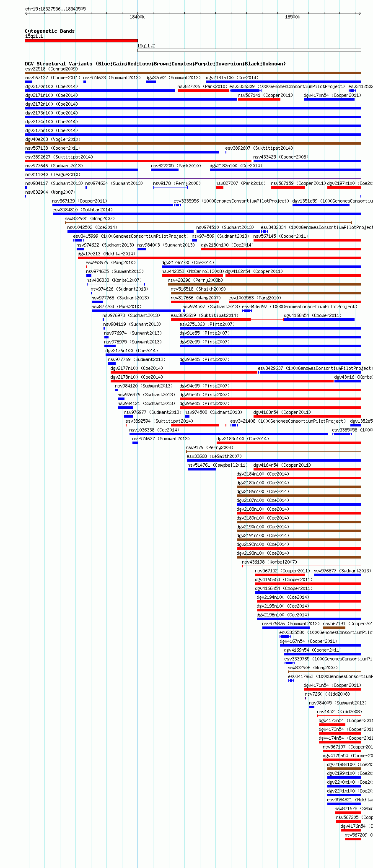
Task: Open variant esv993979 (Pang2010)
Action: pyautogui.click(x=111, y=262)
